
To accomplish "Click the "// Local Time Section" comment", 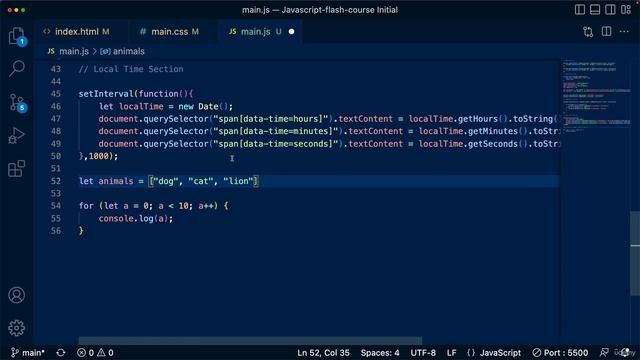I will click(x=131, y=69).
